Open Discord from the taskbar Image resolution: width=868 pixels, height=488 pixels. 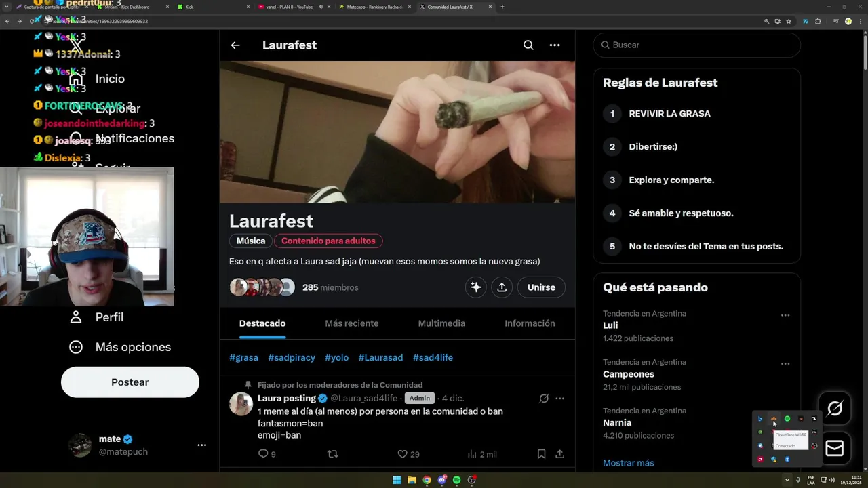[441, 480]
